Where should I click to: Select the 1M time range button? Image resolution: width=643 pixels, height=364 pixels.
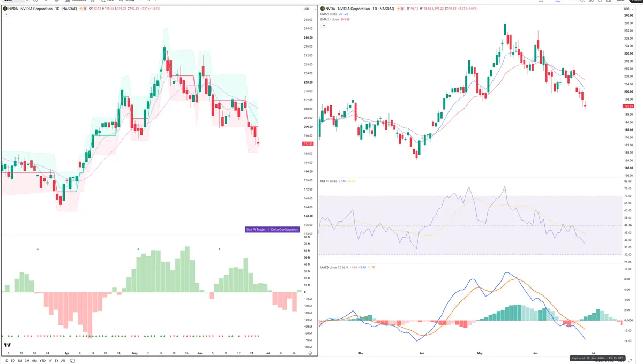click(20, 361)
